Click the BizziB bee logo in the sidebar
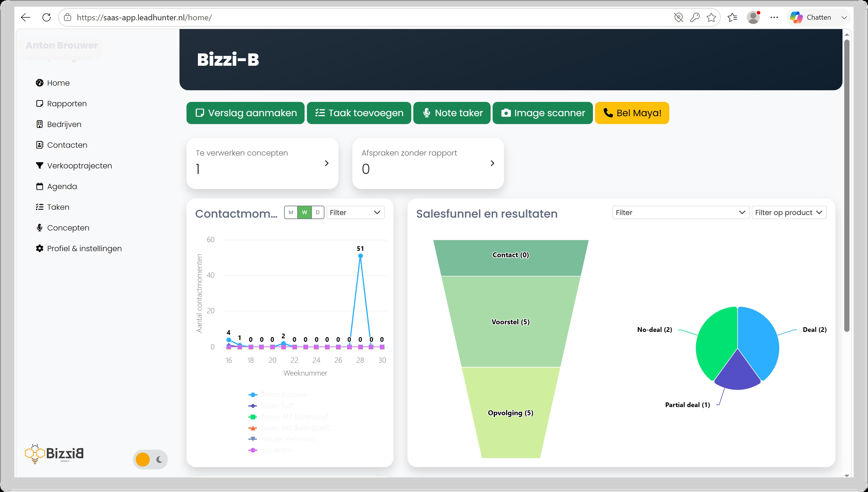 [54, 453]
